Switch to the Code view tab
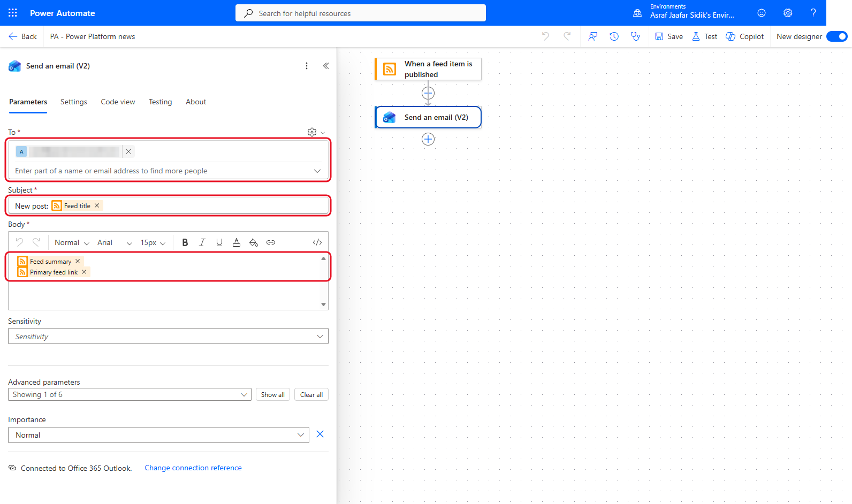Viewport: 852px width, 504px height. click(x=118, y=102)
